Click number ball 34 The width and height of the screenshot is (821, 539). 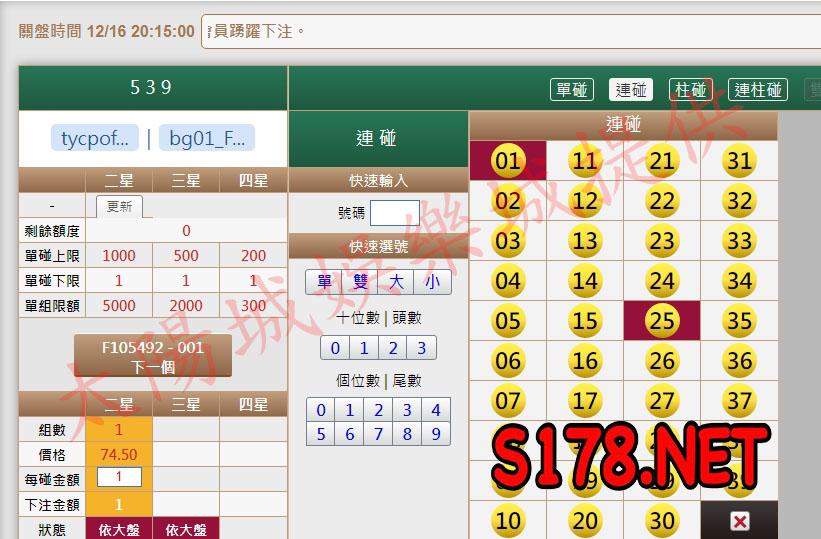(x=739, y=281)
